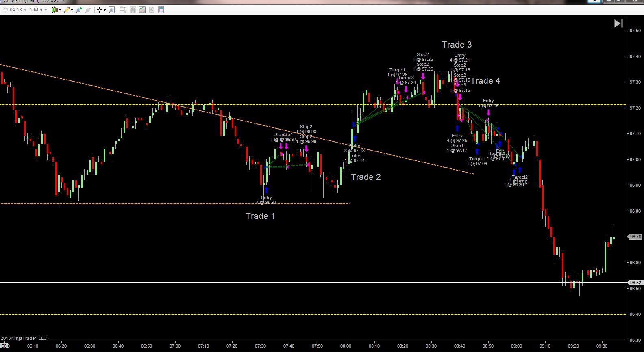Screen dimensions: 644x352
Task: Click the greyed zoom out magnifier icon
Action: [x=88, y=10]
